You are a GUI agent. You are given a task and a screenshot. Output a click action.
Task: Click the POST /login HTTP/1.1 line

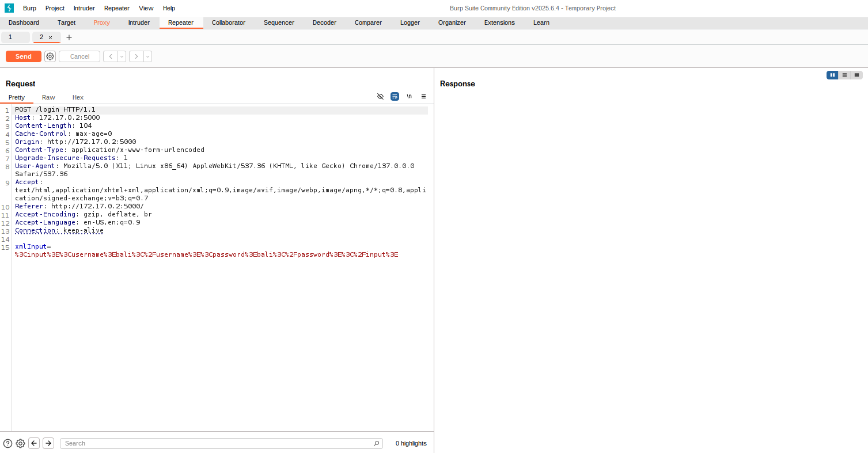(x=55, y=109)
